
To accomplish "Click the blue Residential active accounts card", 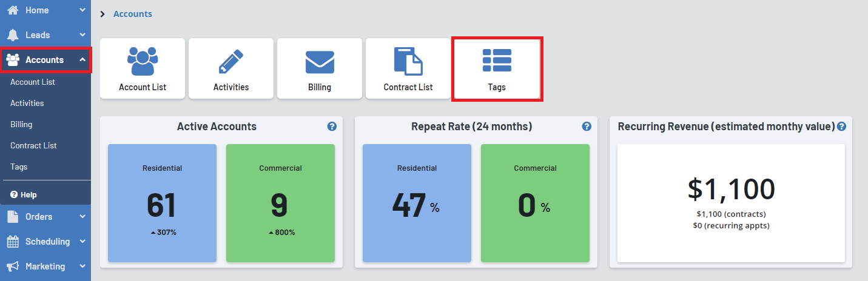I will point(162,203).
